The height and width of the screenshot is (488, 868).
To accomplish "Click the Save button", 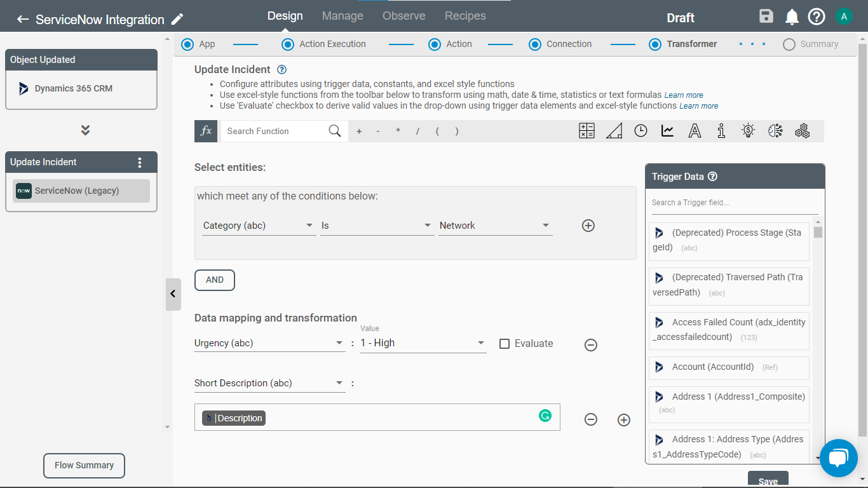I will (768, 480).
